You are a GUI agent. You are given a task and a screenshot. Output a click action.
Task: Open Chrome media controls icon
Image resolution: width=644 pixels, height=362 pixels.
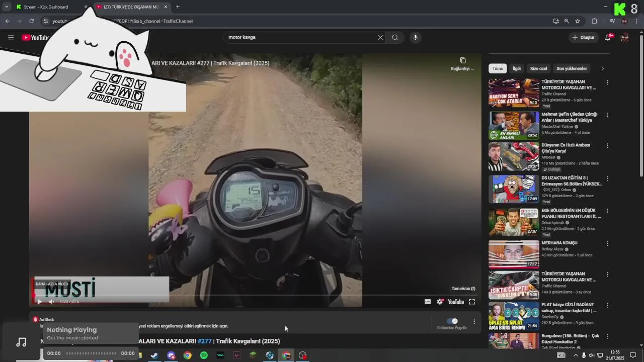point(612,21)
